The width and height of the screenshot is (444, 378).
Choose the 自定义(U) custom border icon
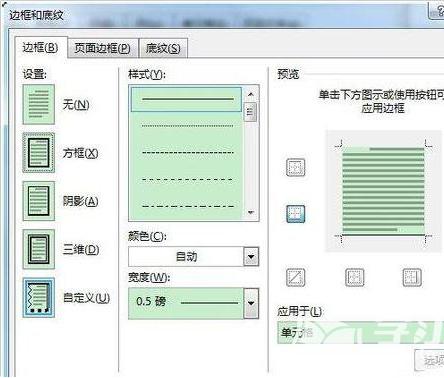(39, 297)
